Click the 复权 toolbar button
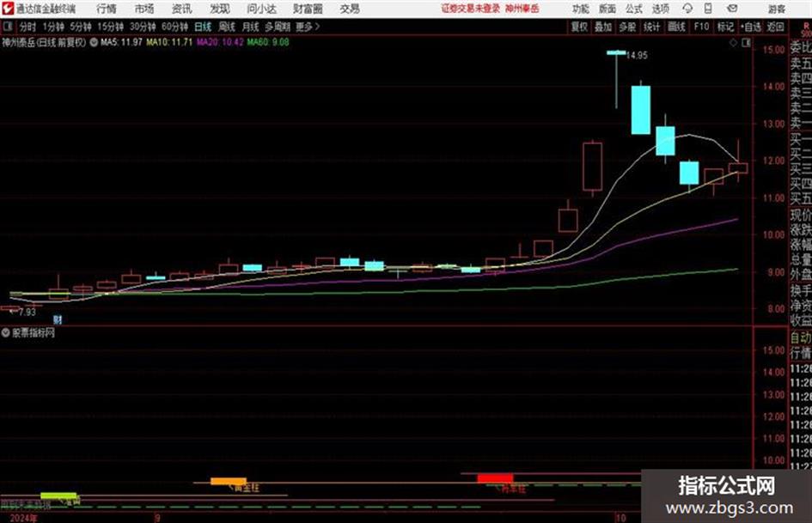 click(579, 27)
